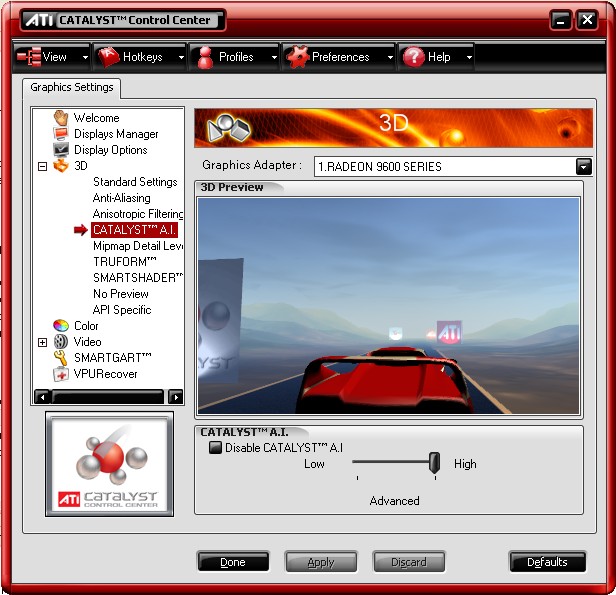Open the View menu dropdown arrow
This screenshot has height=595, width=616.
click(85, 57)
